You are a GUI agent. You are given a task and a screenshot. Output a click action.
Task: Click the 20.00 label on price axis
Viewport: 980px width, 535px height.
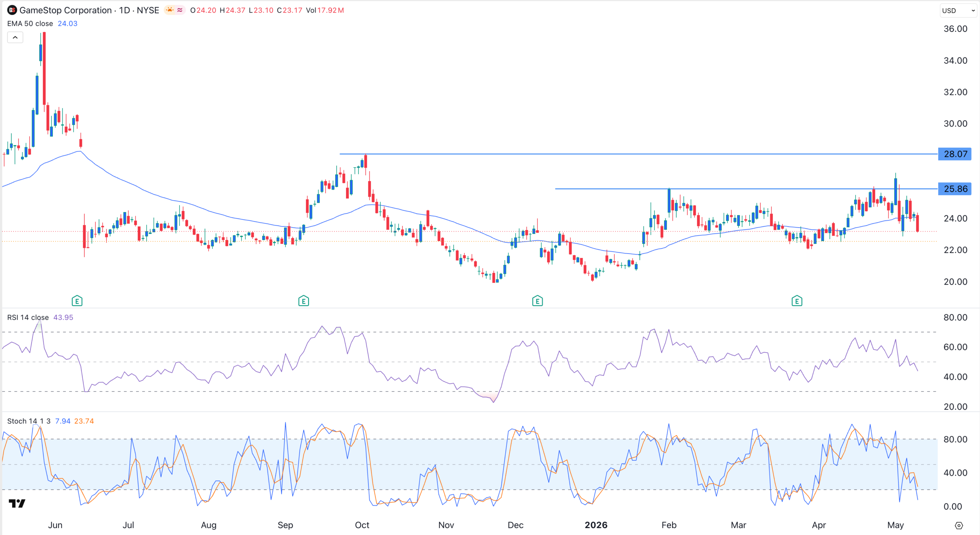point(955,282)
